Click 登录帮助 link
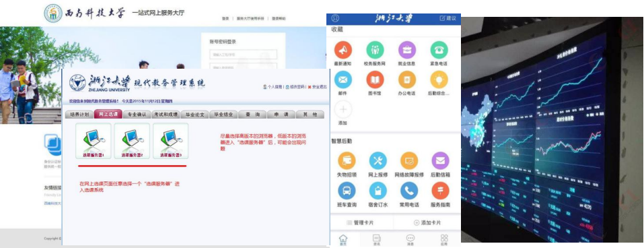 click(x=279, y=18)
